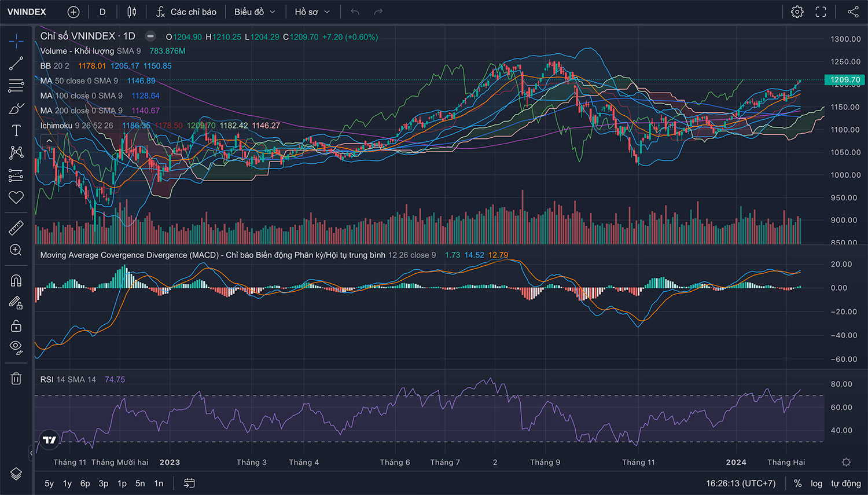This screenshot has width=868, height=495.
Task: Collapse the indicator legend list
Action: point(49,141)
